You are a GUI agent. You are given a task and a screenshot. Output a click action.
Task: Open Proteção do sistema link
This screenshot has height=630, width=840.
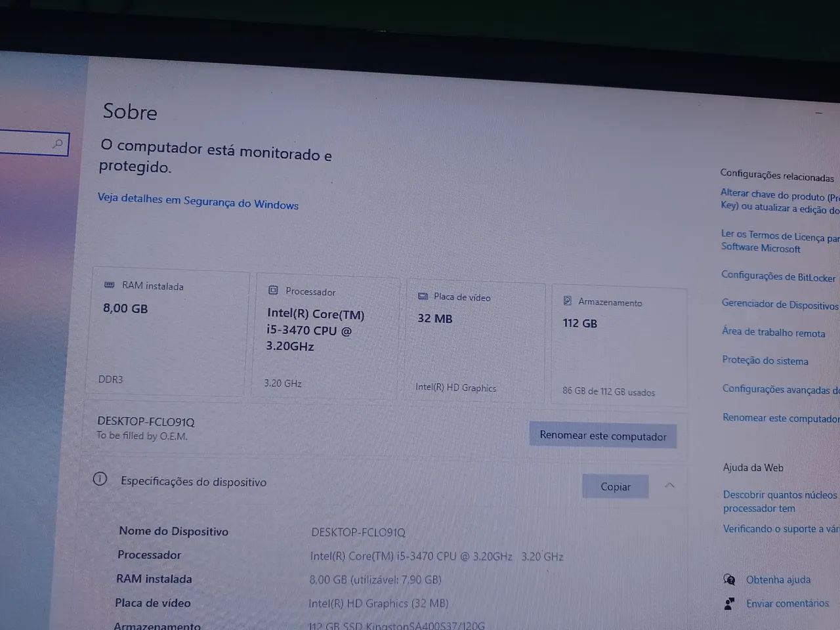(x=765, y=360)
